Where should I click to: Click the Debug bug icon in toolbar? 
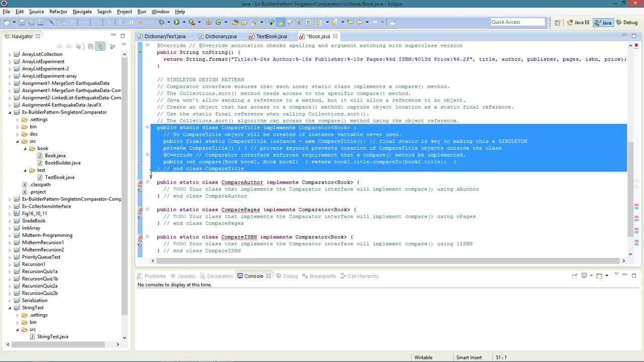162,22
